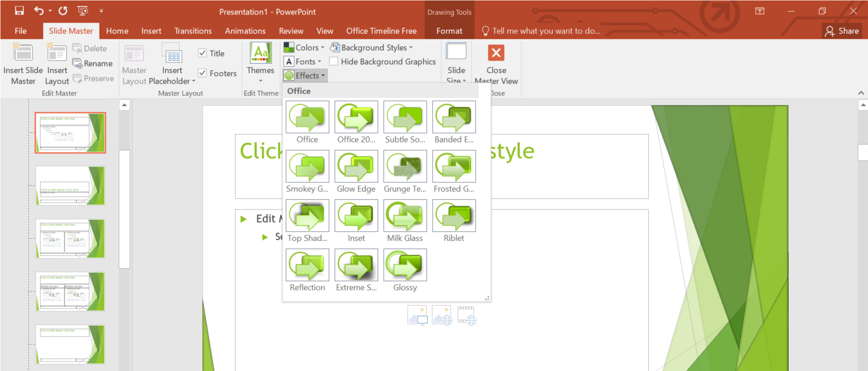The image size is (868, 371).
Task: Apply the Milk Glass effect
Action: click(405, 221)
